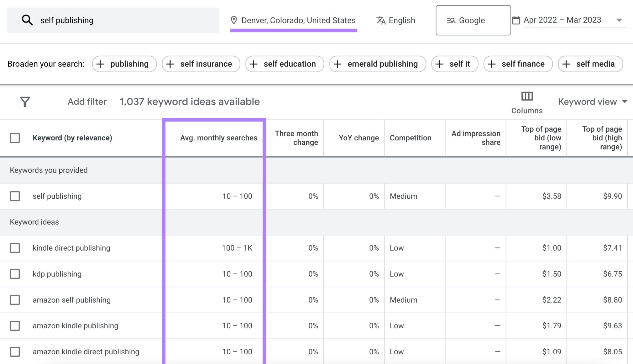Click the Columns icon to manage columns
The height and width of the screenshot is (364, 633).
(x=527, y=96)
